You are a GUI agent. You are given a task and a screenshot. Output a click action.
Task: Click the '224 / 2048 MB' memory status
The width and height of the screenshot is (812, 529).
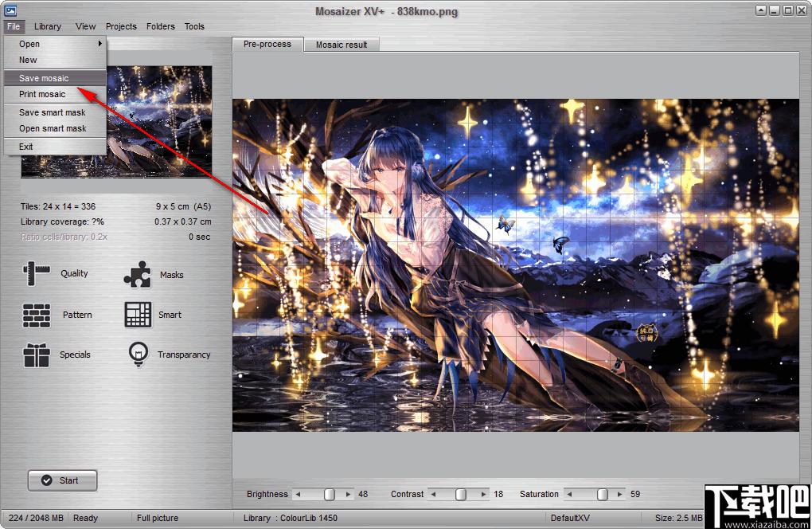(37, 518)
